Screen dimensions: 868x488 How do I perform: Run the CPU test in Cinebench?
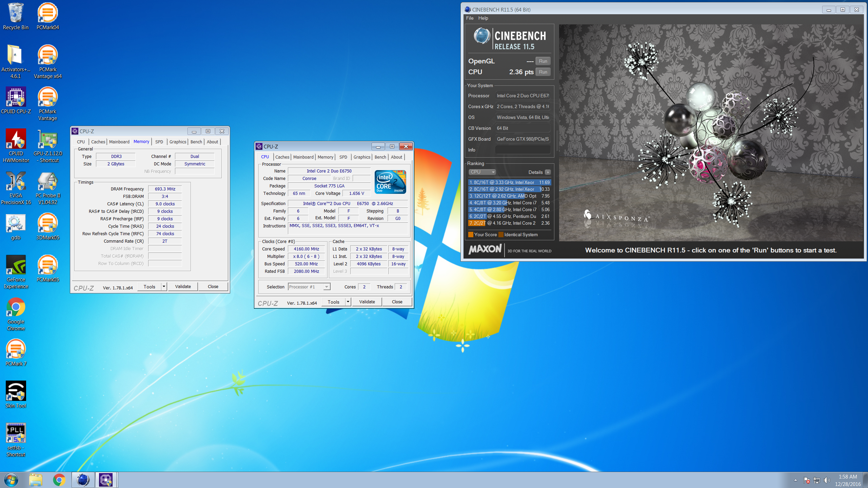click(543, 72)
